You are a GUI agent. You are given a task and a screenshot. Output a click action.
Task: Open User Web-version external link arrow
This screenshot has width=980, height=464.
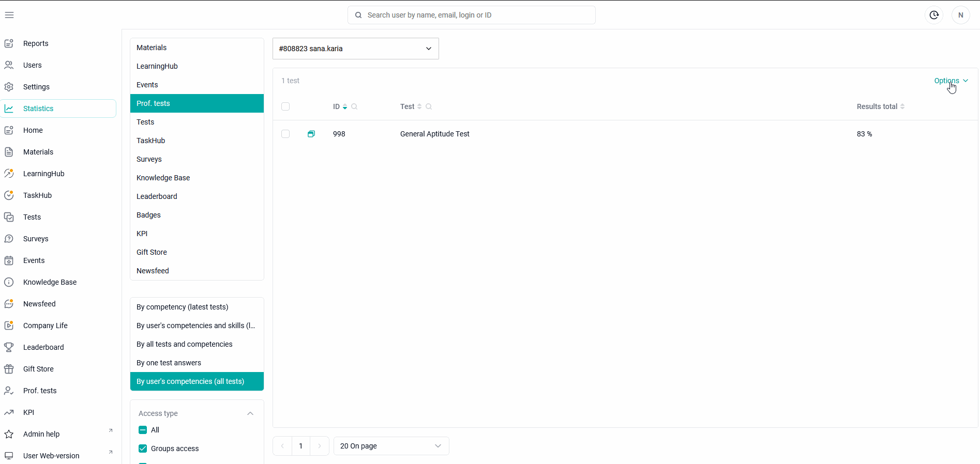tap(110, 452)
